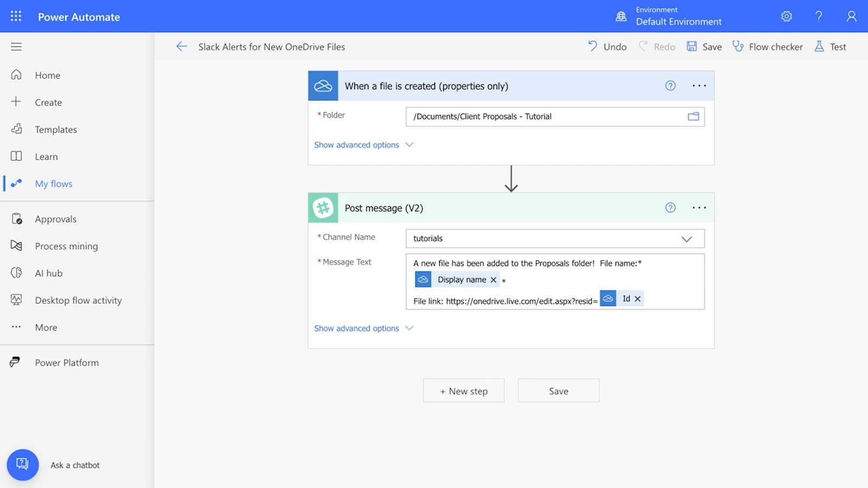This screenshot has height=488, width=868.
Task: Open the Settings gear icon
Action: [787, 16]
